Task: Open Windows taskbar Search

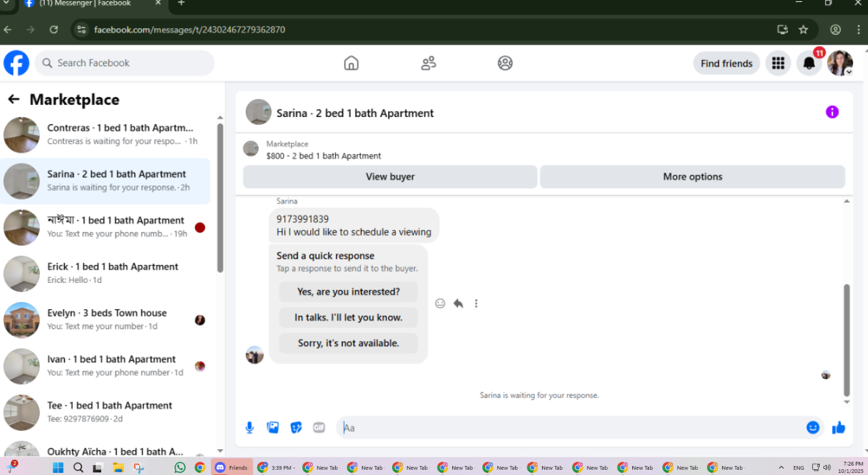Action: [78, 468]
